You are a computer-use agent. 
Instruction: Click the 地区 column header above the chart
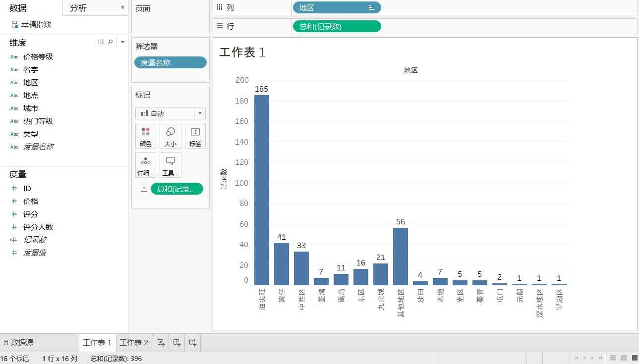pos(410,70)
